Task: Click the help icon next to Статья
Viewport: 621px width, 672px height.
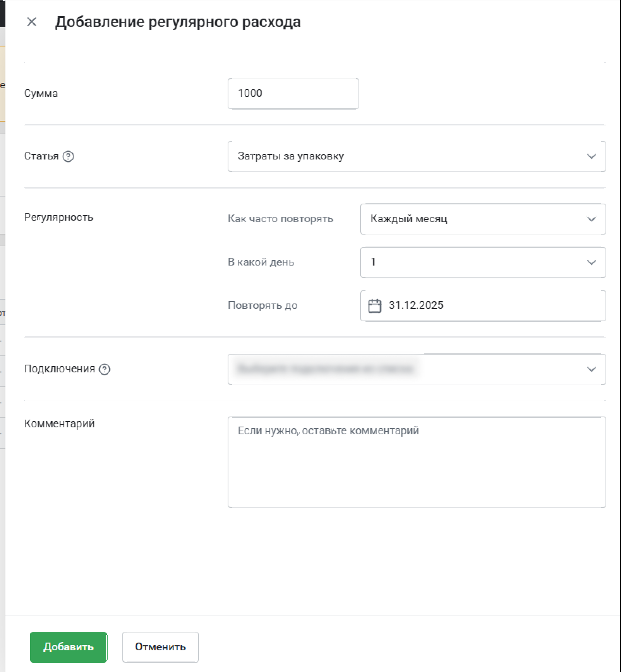Action: click(68, 156)
